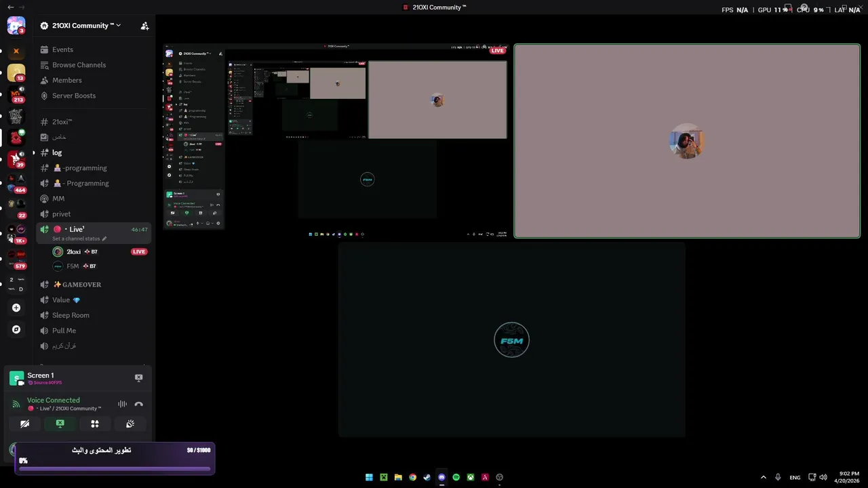Click the taskbar microphone tray icon
The image size is (868, 488).
click(x=778, y=477)
